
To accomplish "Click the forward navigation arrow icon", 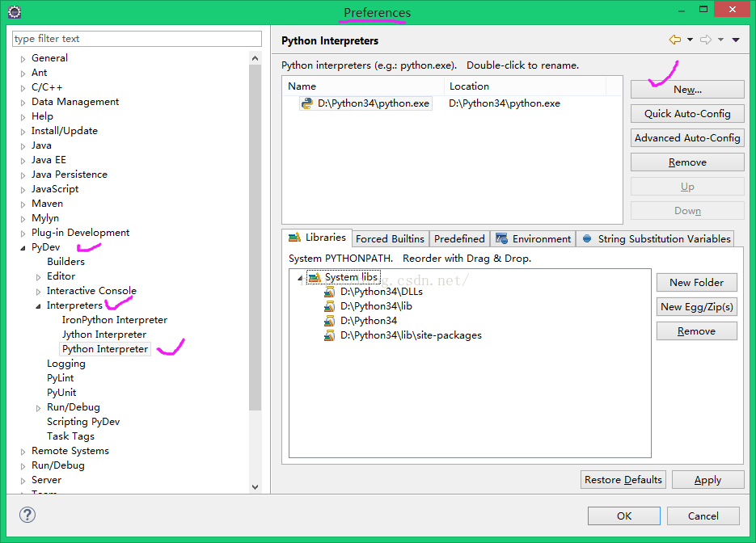I will (705, 40).
